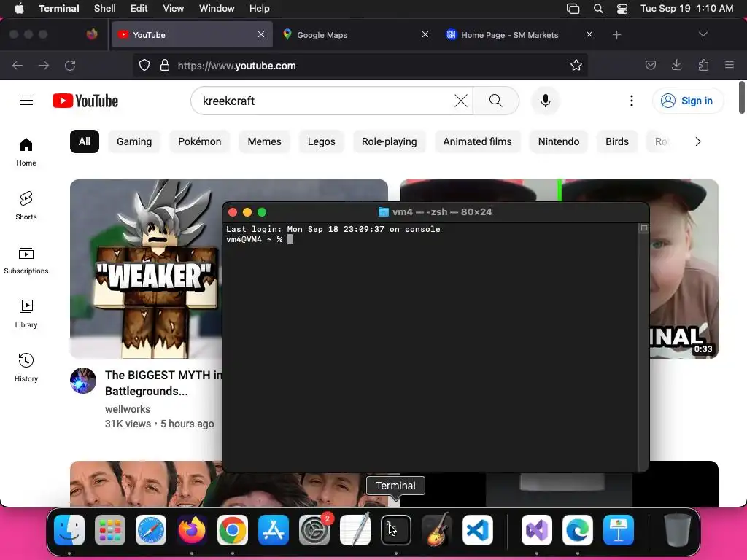Screen dimensions: 747x560
Task: Open Finder from the Dock
Action: (69, 530)
